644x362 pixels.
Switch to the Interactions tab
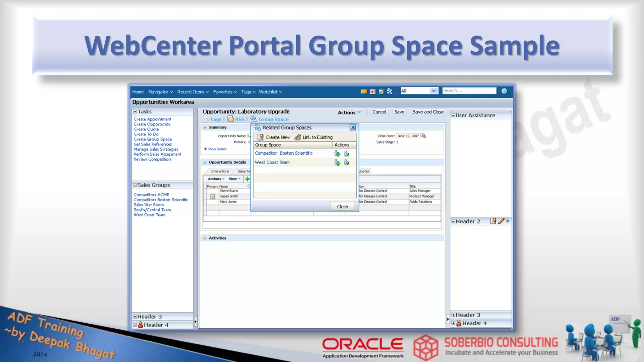220,171
